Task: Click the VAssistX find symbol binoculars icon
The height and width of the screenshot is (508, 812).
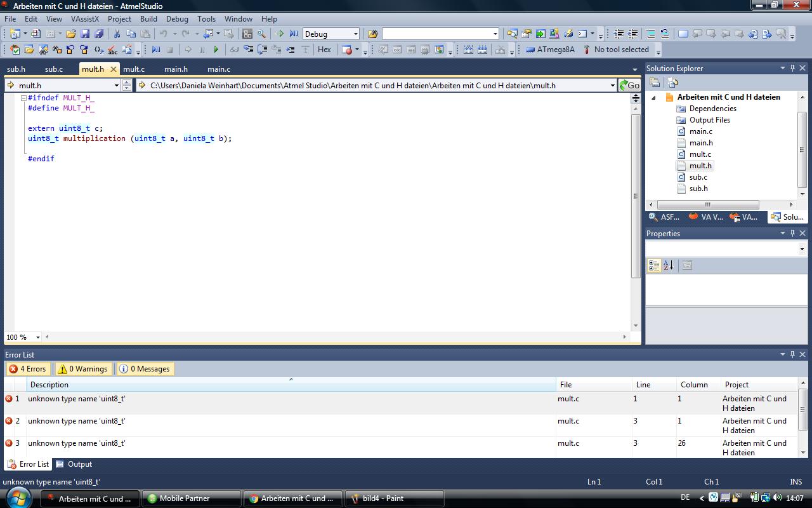Action: point(43,50)
